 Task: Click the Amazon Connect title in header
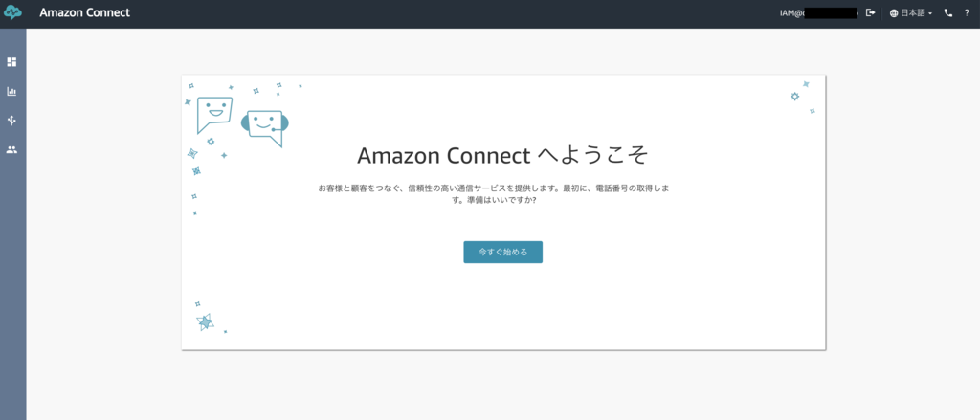[x=85, y=12]
